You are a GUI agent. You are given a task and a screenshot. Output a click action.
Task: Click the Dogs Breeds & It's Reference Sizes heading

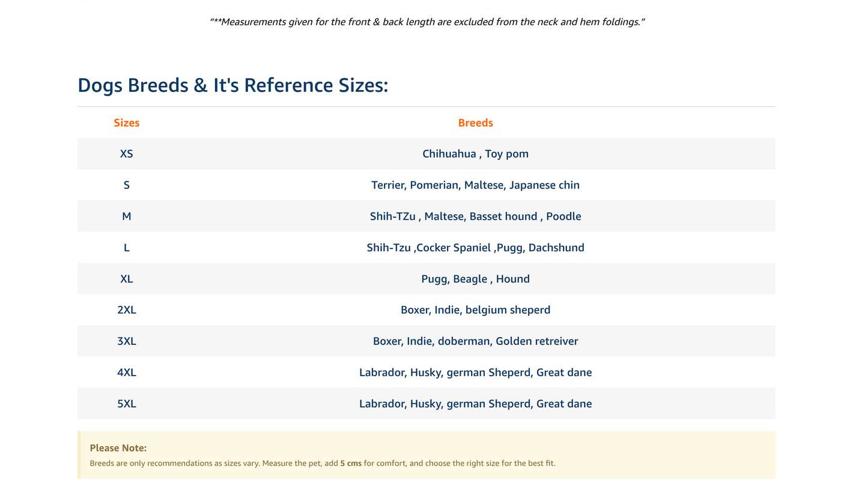point(233,85)
